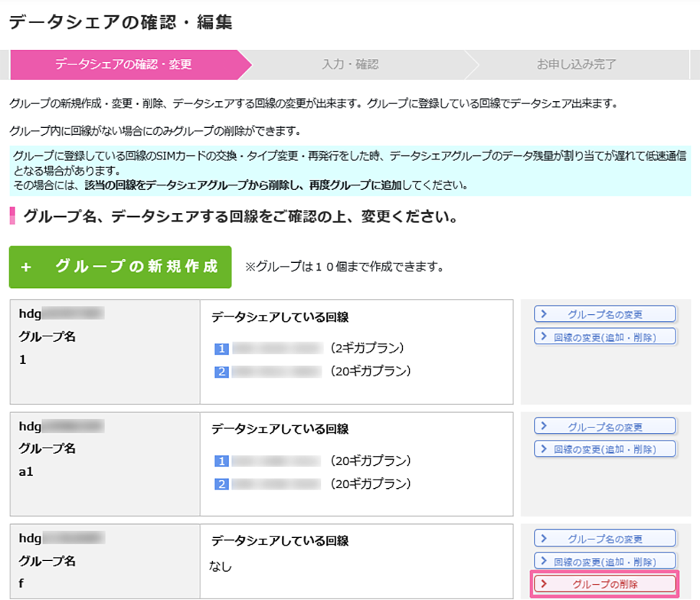Click the green グループの新規作成 button
The image size is (700, 600).
(x=120, y=266)
